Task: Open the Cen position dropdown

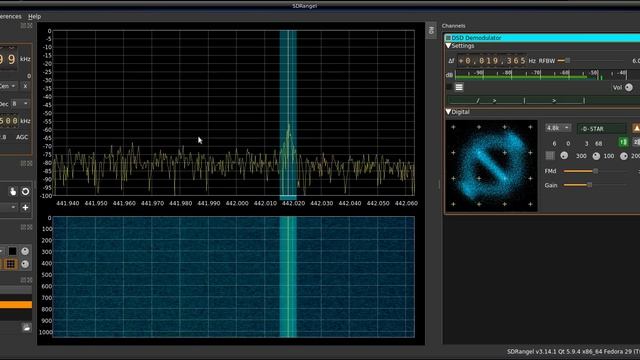Action: [8, 86]
